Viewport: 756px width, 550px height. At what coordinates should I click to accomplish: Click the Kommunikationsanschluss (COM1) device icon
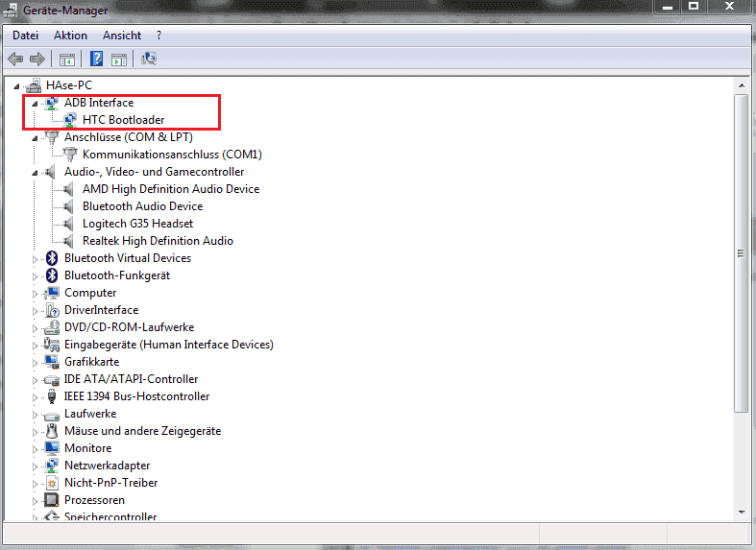pyautogui.click(x=70, y=155)
